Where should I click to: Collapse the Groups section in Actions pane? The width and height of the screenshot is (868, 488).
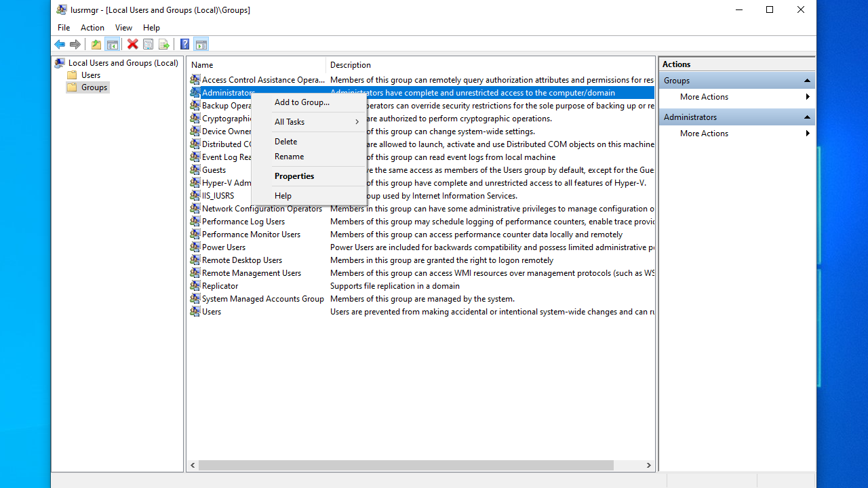tap(807, 81)
